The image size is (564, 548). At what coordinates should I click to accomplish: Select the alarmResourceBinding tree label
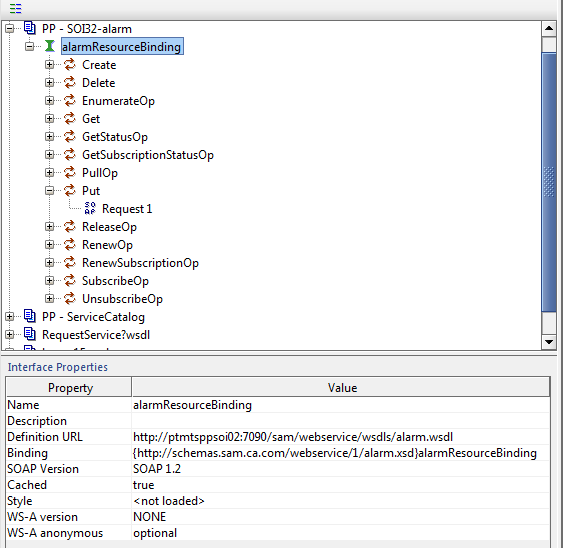pos(122,47)
